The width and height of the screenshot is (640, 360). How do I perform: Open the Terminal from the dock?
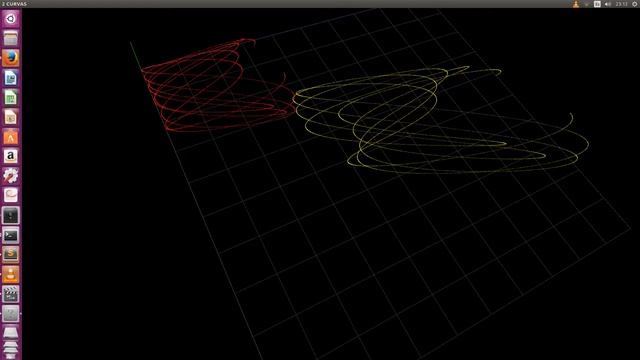click(11, 235)
